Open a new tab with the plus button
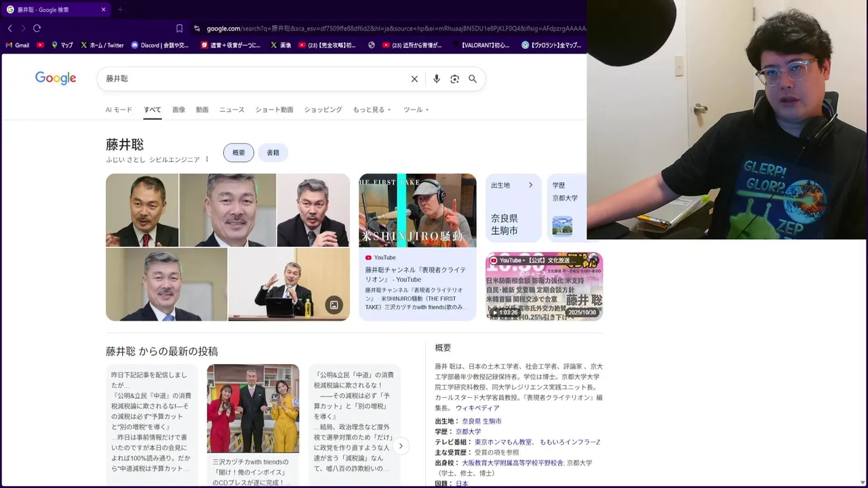This screenshot has height=488, width=868. point(120,9)
